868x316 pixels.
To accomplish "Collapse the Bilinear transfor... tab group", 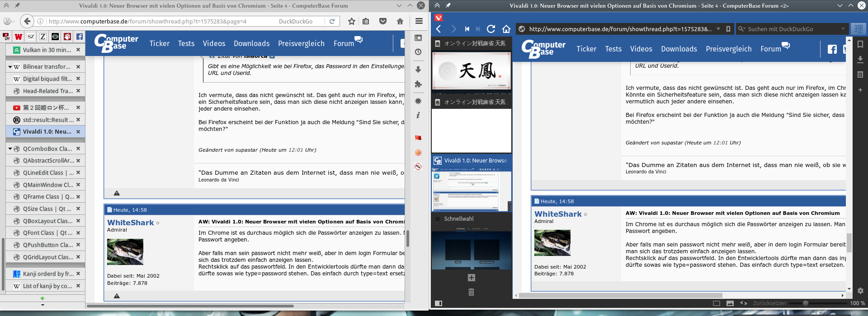I will (x=10, y=67).
